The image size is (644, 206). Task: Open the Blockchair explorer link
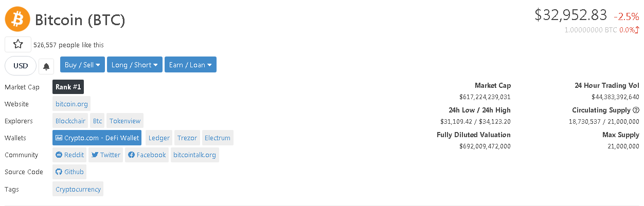[x=70, y=121]
